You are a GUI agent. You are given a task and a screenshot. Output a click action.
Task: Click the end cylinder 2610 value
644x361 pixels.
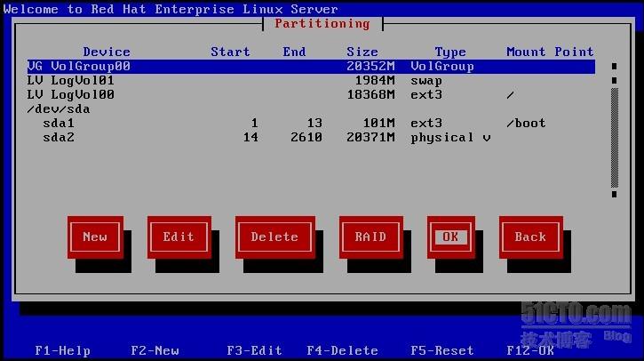306,137
